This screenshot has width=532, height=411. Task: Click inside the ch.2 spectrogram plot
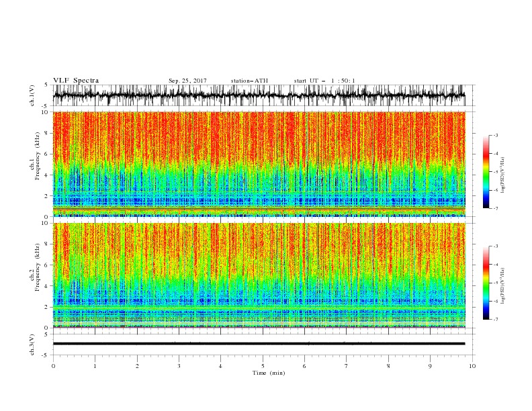(259, 275)
